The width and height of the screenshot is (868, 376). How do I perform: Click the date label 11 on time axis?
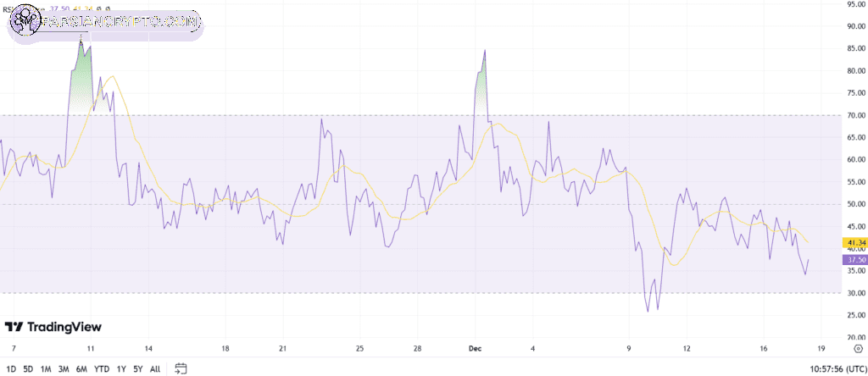(x=91, y=349)
